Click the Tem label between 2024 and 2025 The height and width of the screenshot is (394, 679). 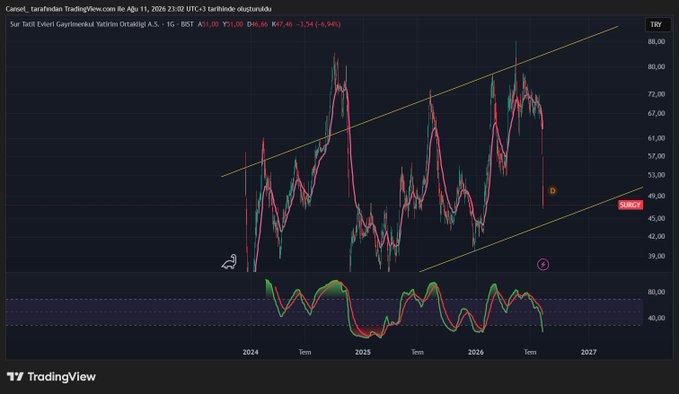click(305, 352)
